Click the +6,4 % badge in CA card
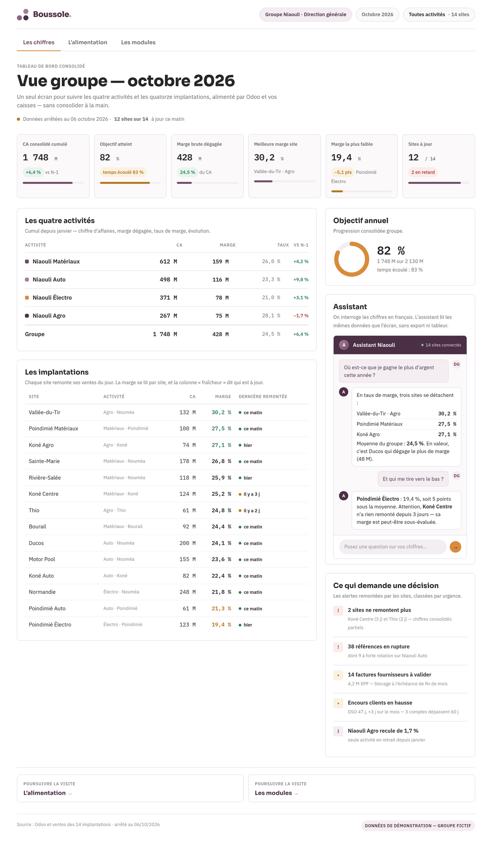The height and width of the screenshot is (868, 492). click(33, 172)
